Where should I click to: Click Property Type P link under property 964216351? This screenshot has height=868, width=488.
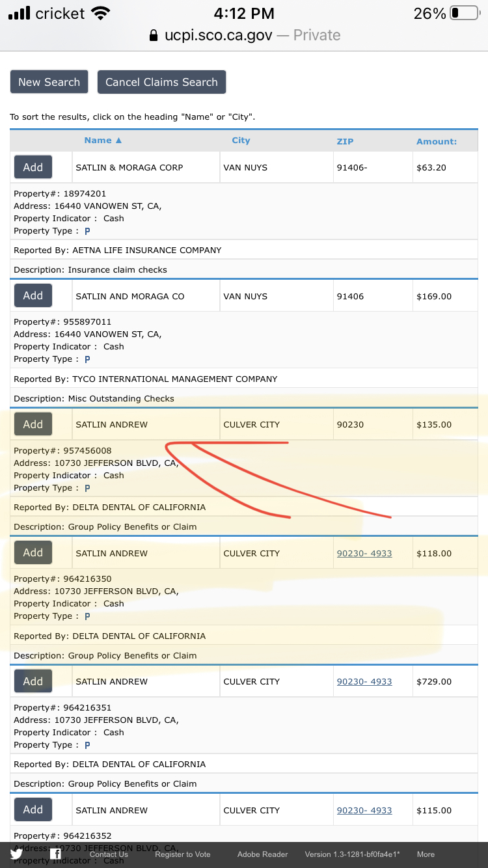[x=87, y=745]
